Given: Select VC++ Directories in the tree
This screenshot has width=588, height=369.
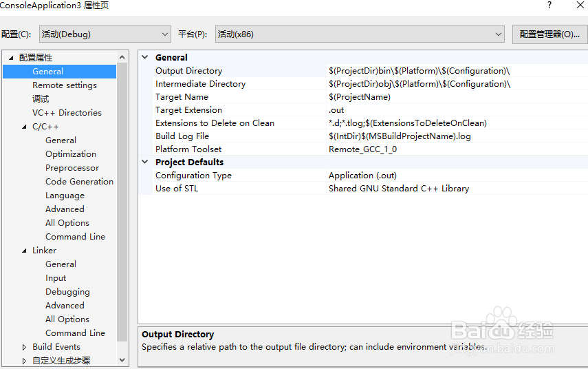Looking at the screenshot, I should coord(67,113).
